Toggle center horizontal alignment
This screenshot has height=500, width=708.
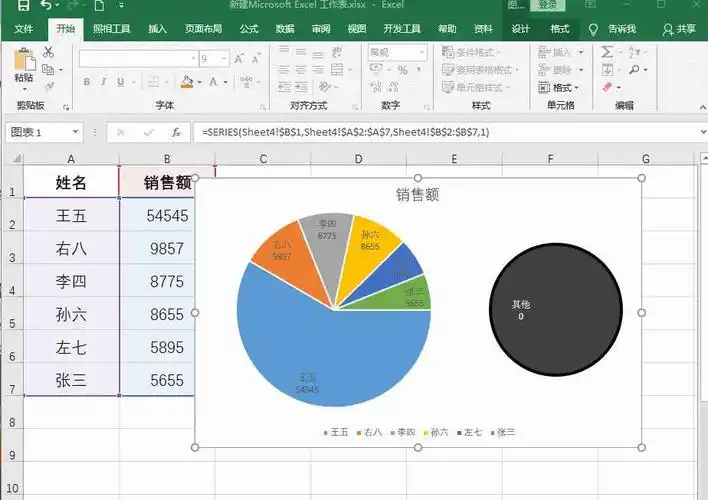301,70
